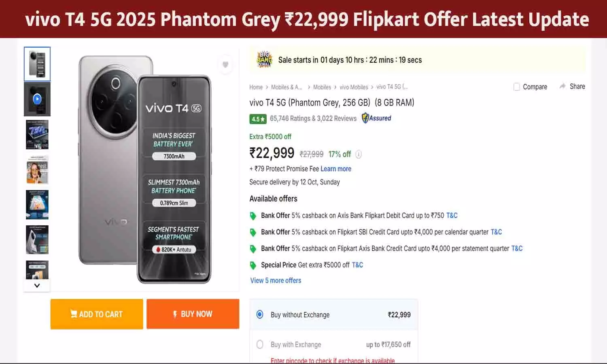Expand View 5 more offers
The image size is (607, 364).
(x=276, y=280)
